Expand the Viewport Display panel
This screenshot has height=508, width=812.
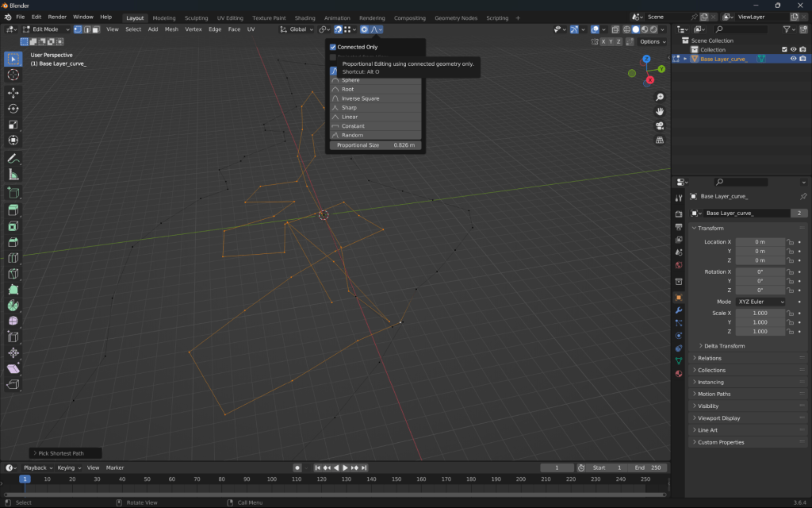(718, 418)
